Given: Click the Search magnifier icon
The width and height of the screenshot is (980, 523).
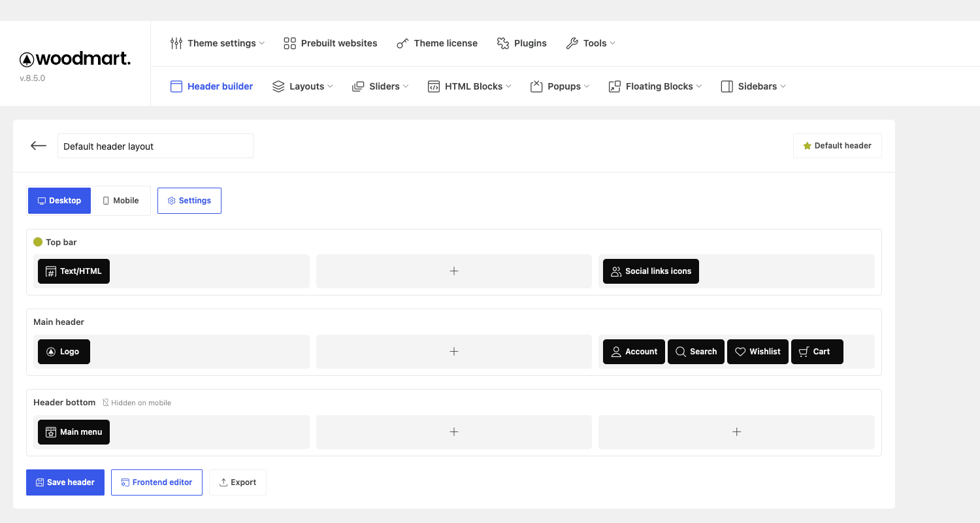Looking at the screenshot, I should [x=681, y=352].
